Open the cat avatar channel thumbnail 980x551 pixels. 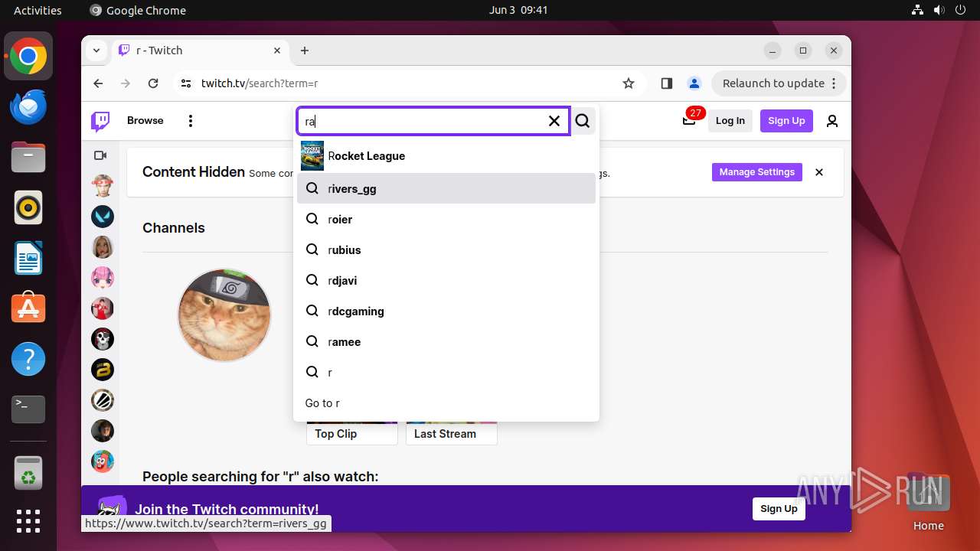point(224,315)
